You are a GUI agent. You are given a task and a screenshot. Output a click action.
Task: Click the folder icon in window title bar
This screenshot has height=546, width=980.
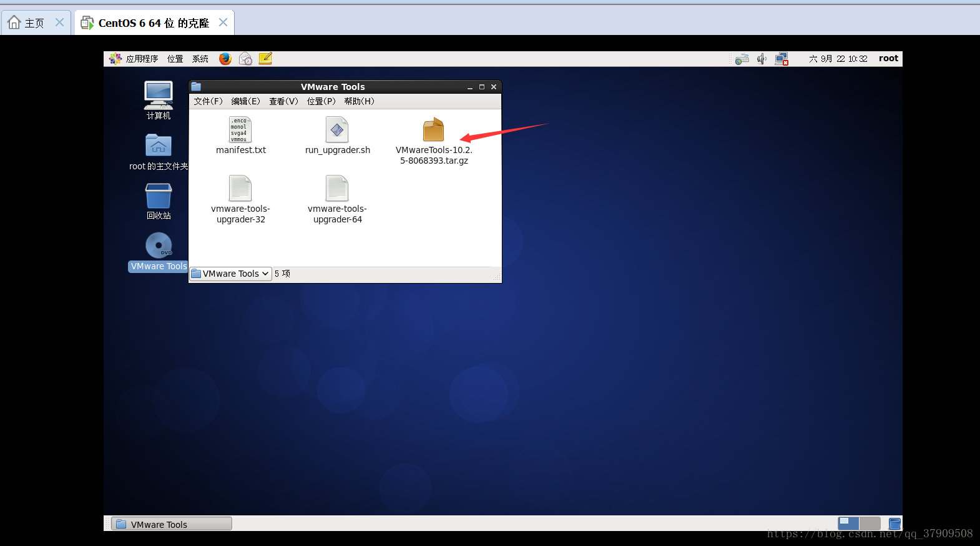pyautogui.click(x=196, y=87)
